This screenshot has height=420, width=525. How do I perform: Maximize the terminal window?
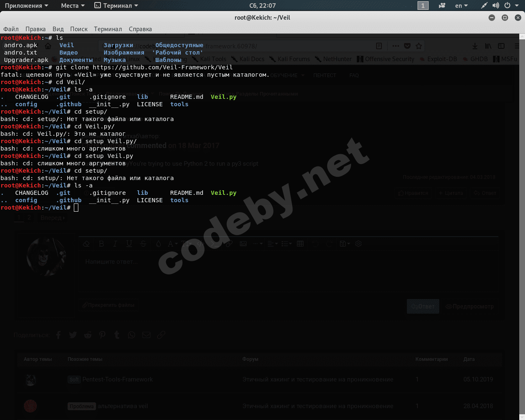tap(505, 18)
